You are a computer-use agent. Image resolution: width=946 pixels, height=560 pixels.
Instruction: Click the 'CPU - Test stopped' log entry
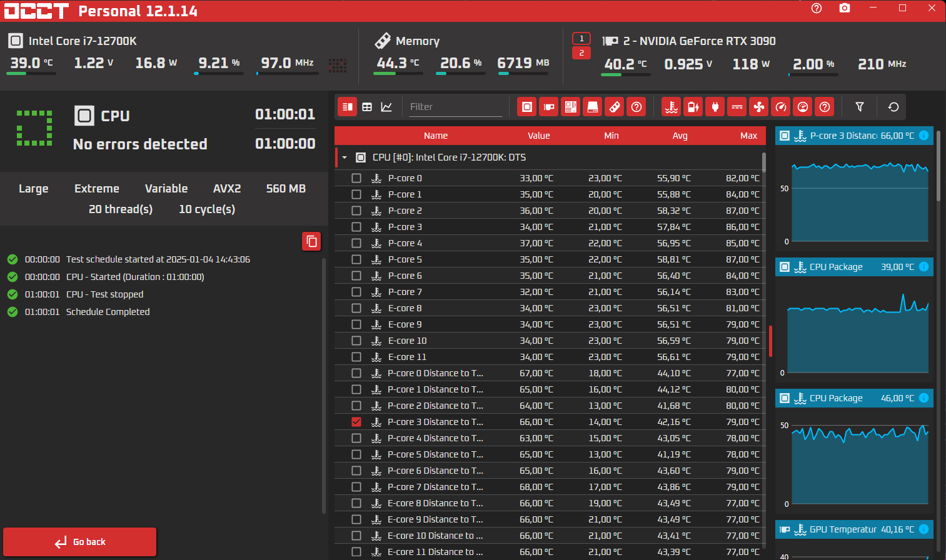[x=104, y=294]
